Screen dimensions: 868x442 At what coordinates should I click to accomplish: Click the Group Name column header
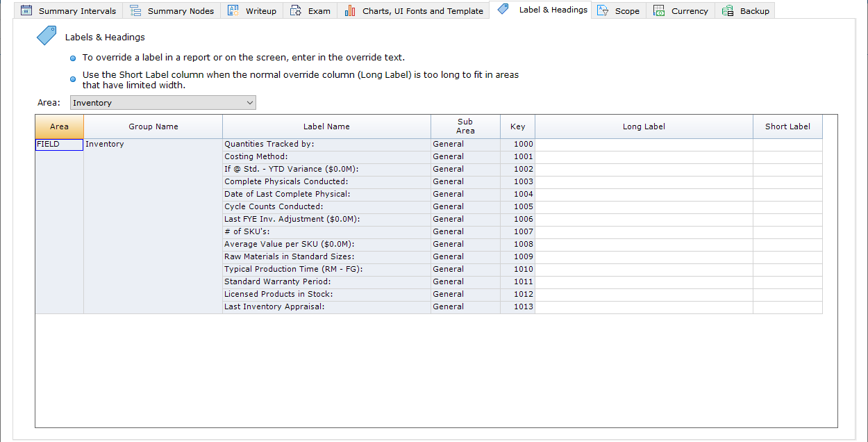[x=153, y=126]
